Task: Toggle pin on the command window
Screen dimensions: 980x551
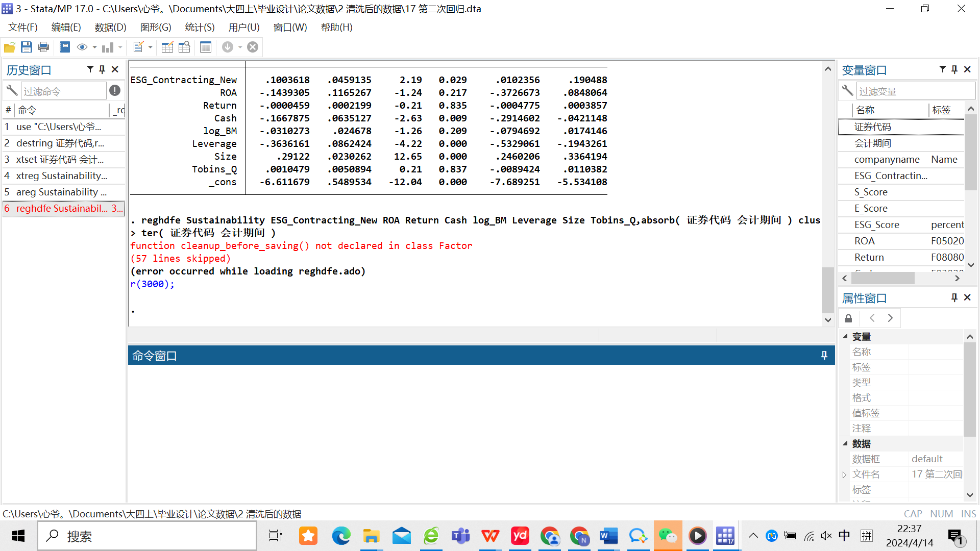Action: point(824,356)
